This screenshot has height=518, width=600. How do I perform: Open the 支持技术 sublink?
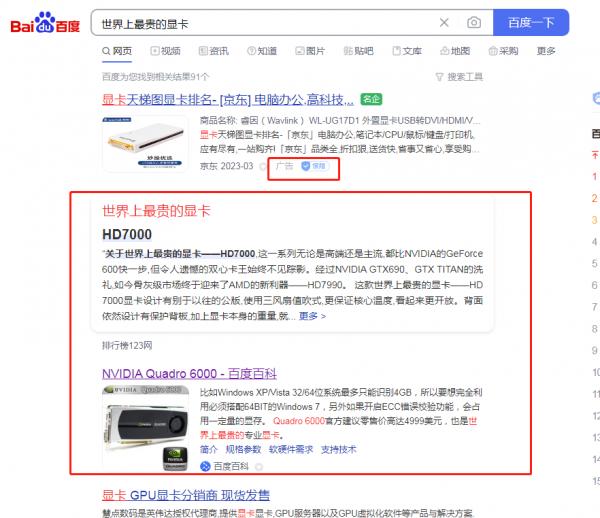click(339, 449)
